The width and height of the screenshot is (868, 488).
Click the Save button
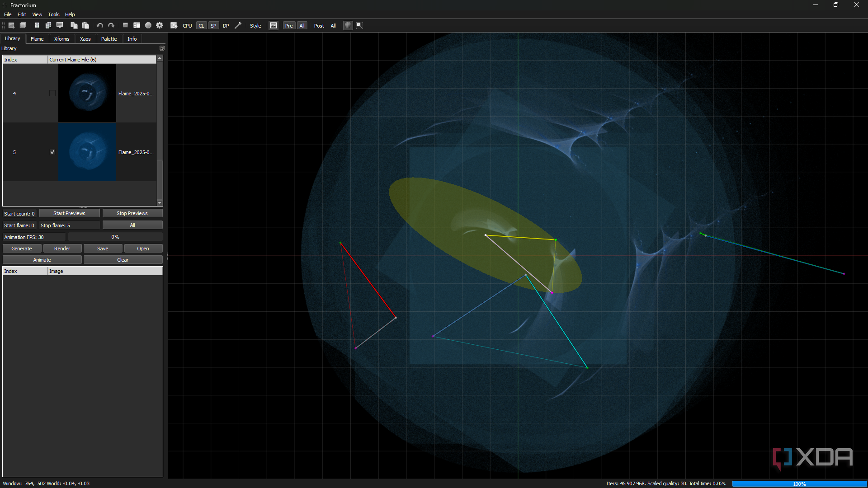click(103, 249)
